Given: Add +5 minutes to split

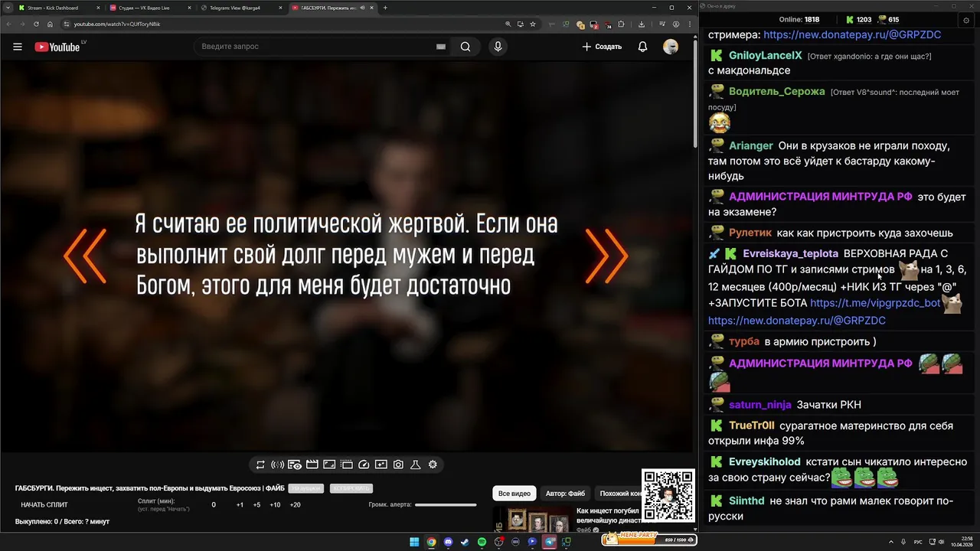Looking at the screenshot, I should click(x=256, y=505).
